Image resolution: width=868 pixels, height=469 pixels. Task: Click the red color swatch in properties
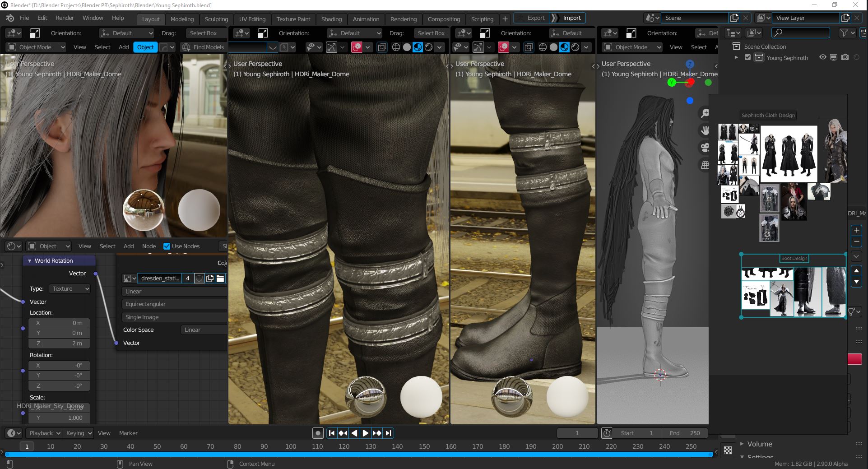(855, 359)
